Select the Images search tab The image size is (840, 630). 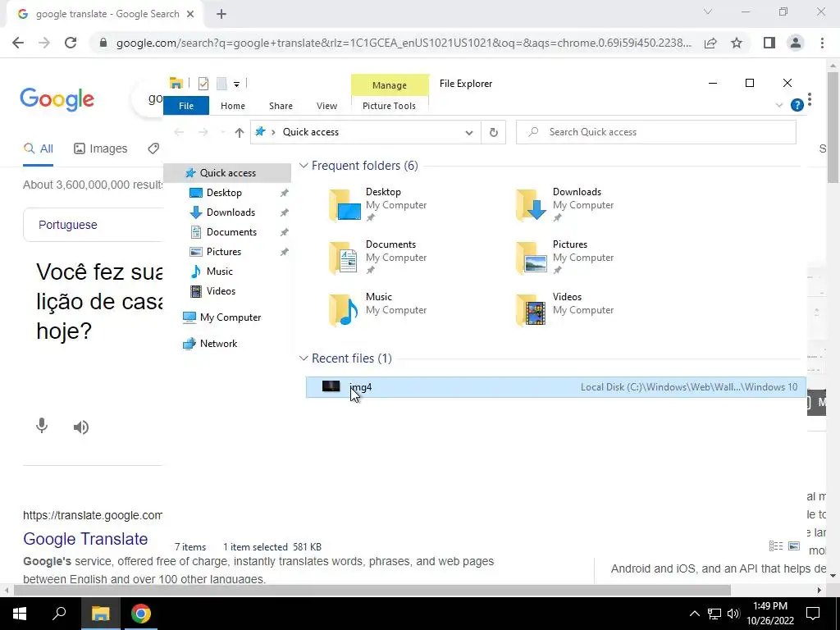[x=101, y=149]
